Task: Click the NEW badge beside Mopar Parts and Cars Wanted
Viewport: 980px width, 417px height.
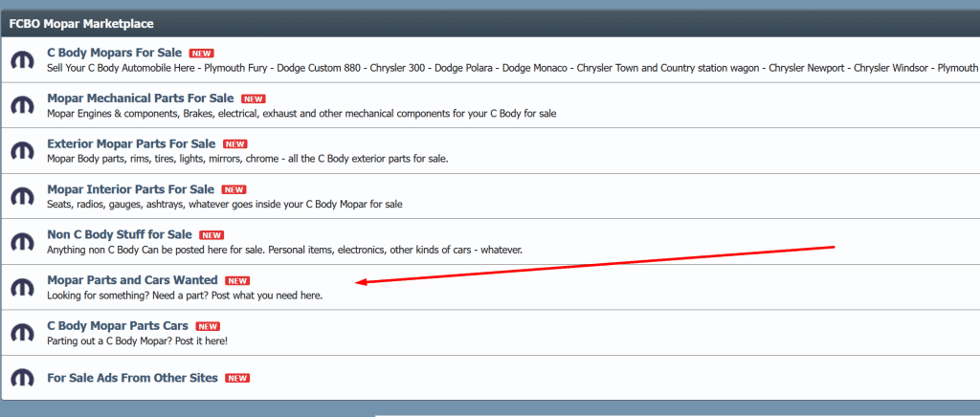Action: tap(237, 281)
